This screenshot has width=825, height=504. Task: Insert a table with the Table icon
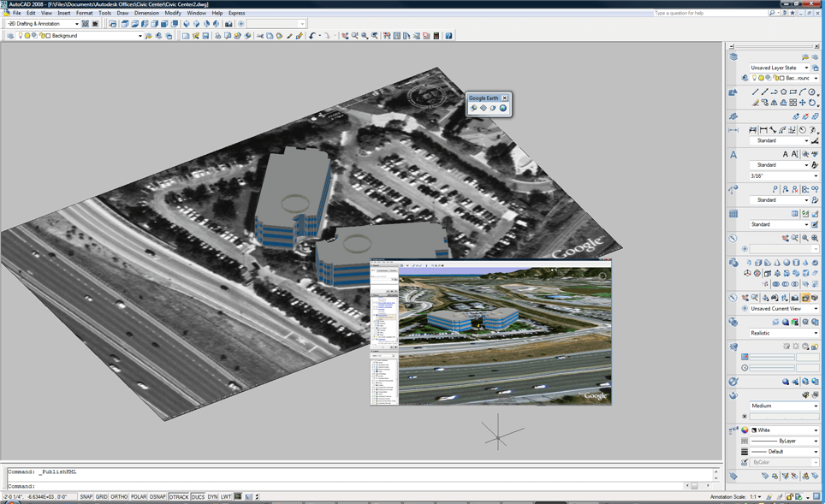coord(794,214)
